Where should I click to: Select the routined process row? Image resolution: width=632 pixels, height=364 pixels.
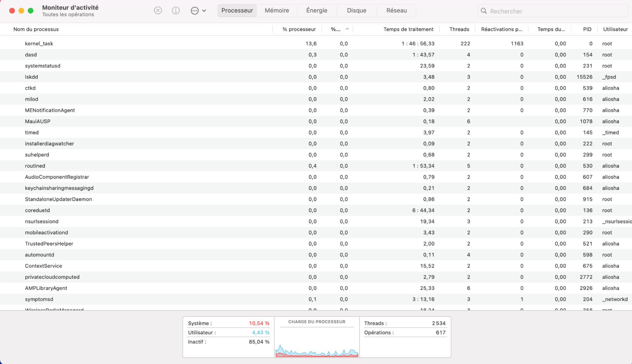coord(158,166)
